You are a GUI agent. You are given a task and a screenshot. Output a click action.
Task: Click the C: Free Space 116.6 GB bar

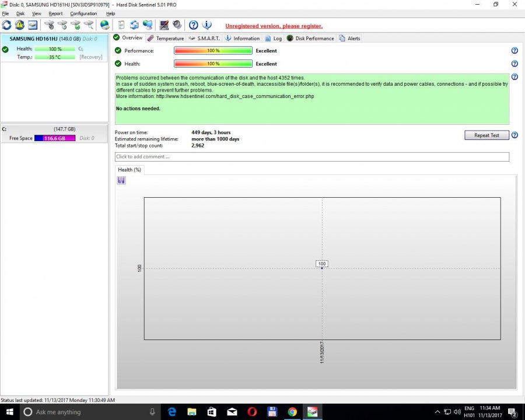(x=55, y=138)
